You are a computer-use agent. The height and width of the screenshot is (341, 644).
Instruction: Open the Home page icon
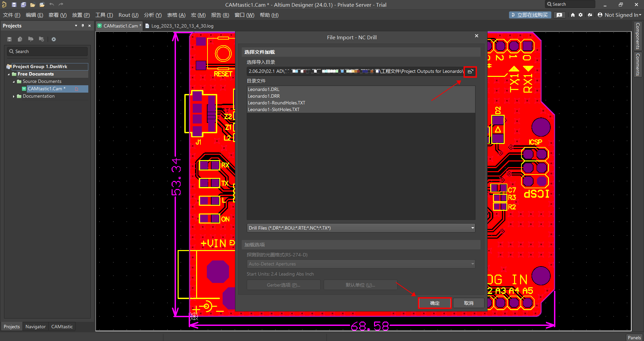click(x=573, y=15)
